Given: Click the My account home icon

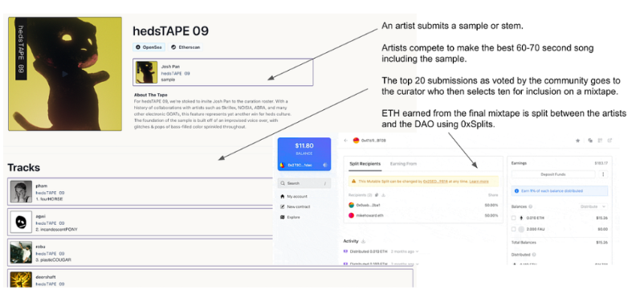Looking at the screenshot, I should pyautogui.click(x=282, y=196).
